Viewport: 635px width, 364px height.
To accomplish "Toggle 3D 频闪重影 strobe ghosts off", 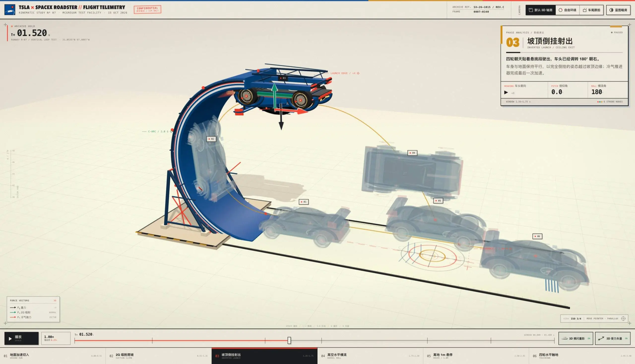I will point(576,338).
